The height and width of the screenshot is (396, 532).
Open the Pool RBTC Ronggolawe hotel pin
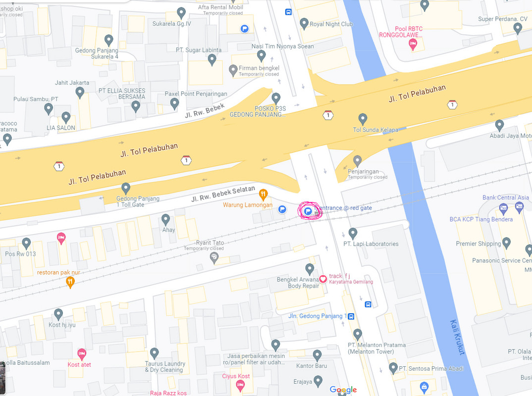pyautogui.click(x=413, y=45)
